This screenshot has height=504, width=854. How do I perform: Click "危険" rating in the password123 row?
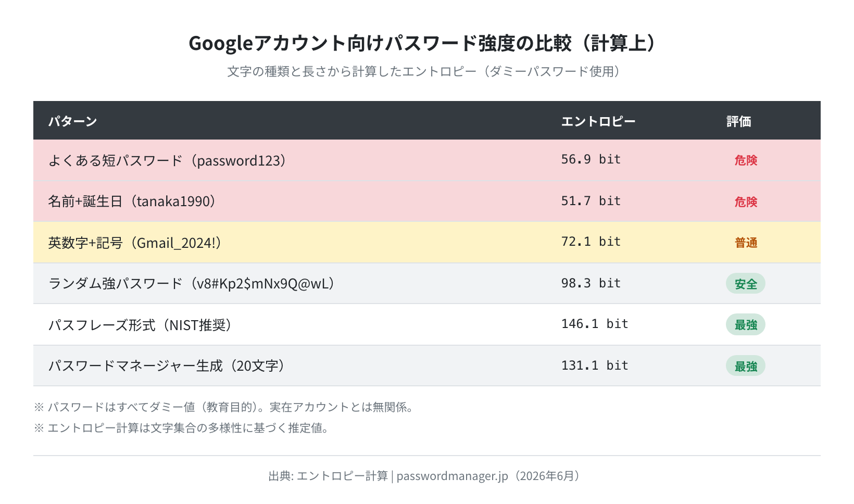(x=746, y=160)
